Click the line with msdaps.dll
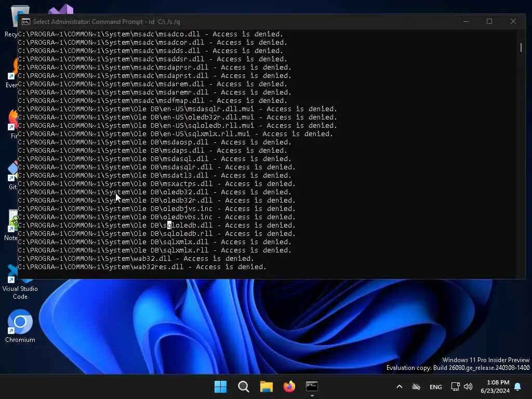This screenshot has width=532, height=399. pyautogui.click(x=152, y=150)
